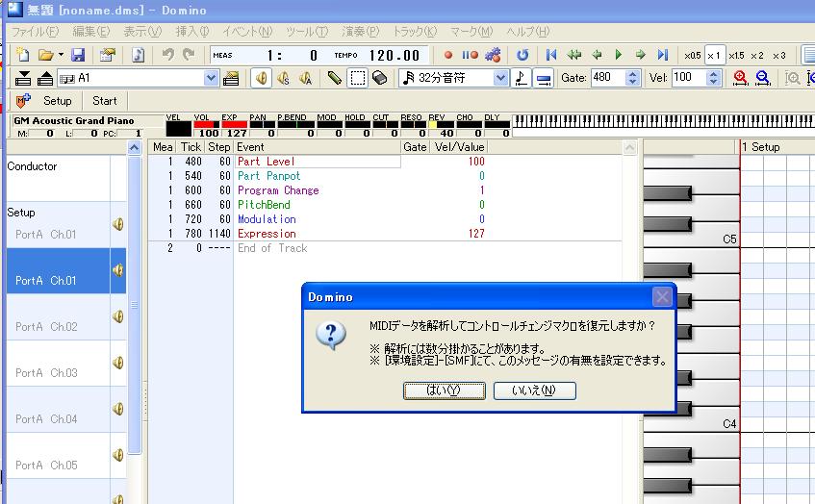815x504 pixels.
Task: Open track properties icon in toolbar
Action: click(108, 55)
